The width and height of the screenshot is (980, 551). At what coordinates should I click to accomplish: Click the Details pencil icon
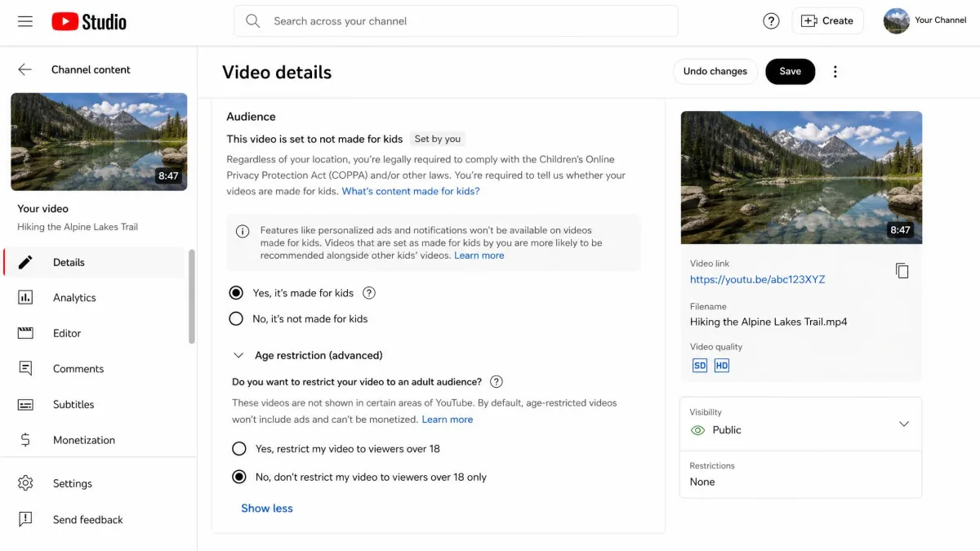point(25,262)
